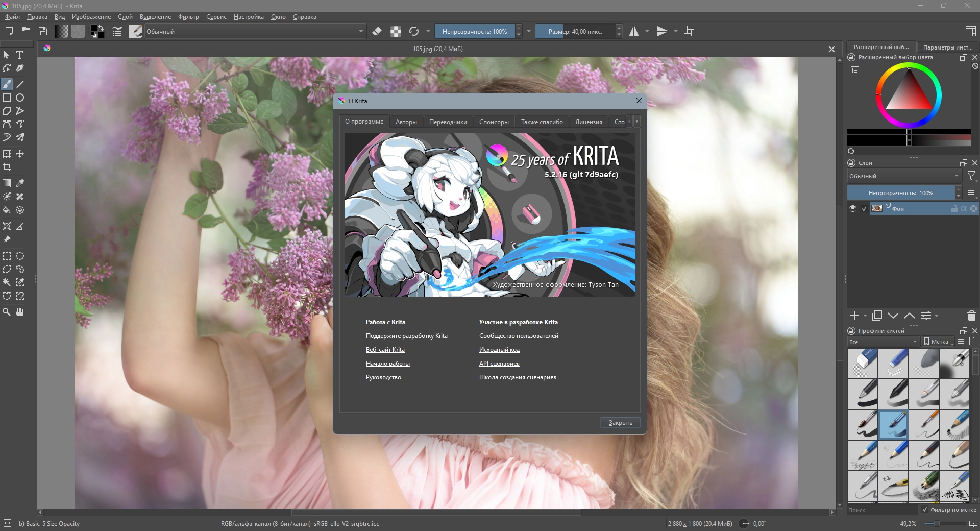Open the brush editor settings icon
Viewport: 980px width, 531px height.
tap(117, 31)
